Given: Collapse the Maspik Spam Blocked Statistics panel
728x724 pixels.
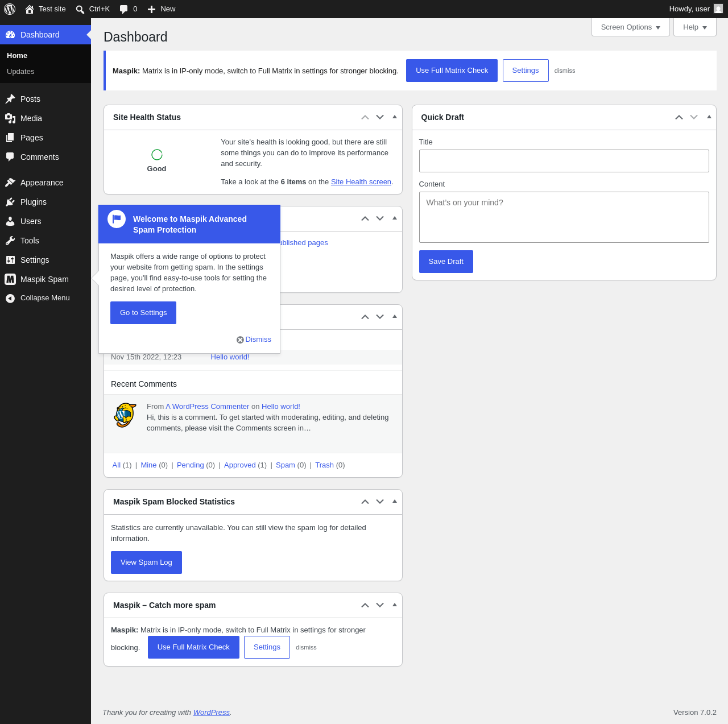Looking at the screenshot, I should tap(395, 501).
